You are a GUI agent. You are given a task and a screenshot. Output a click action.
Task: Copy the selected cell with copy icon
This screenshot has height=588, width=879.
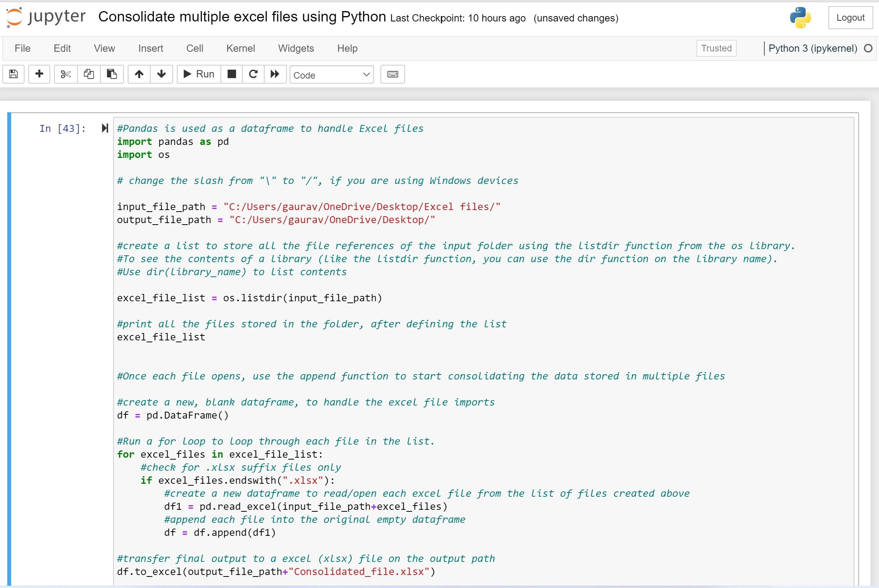point(89,74)
